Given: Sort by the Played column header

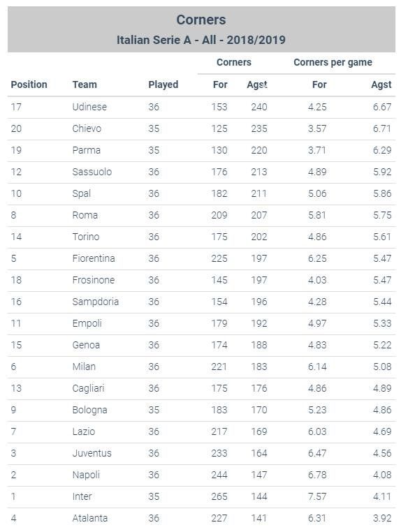Looking at the screenshot, I should (x=163, y=84).
